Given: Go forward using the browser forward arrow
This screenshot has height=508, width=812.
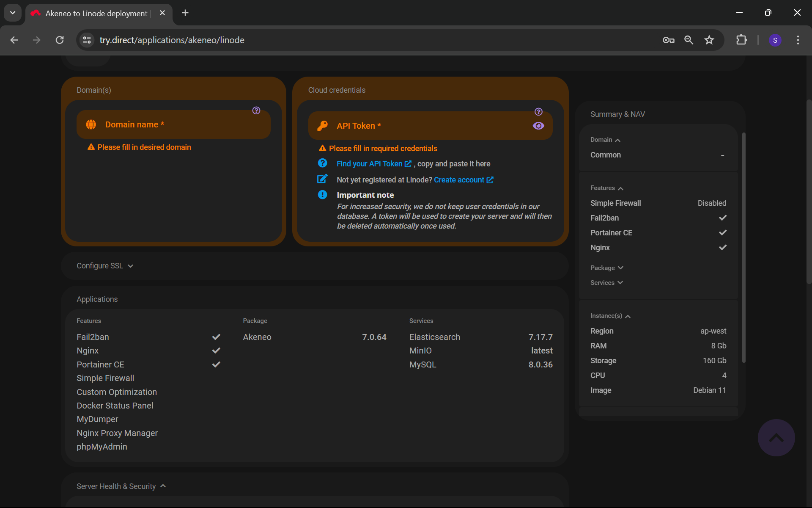Looking at the screenshot, I should (37, 40).
